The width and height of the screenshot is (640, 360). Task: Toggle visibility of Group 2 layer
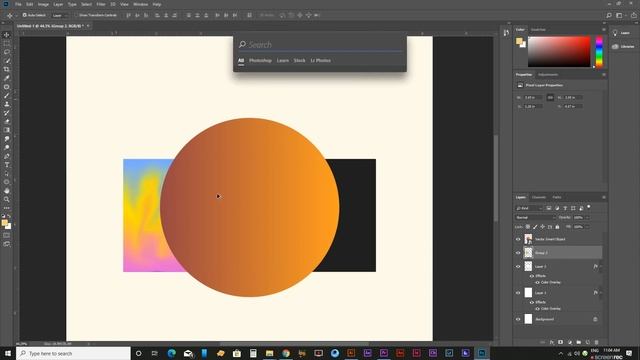[518, 253]
